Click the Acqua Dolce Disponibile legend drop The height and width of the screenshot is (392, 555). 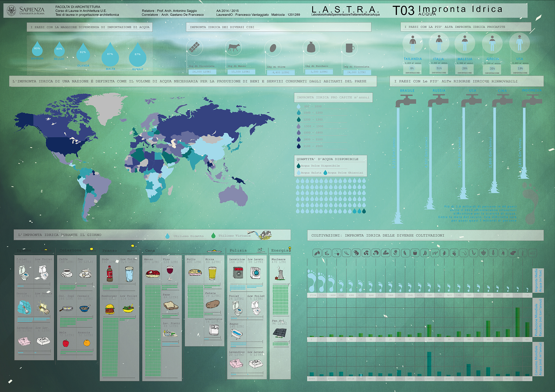[x=298, y=166]
